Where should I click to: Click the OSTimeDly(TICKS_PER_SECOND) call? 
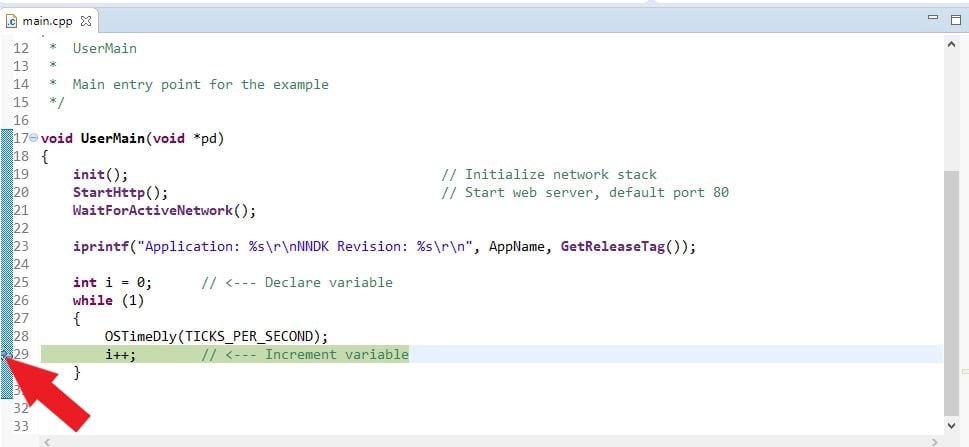216,336
